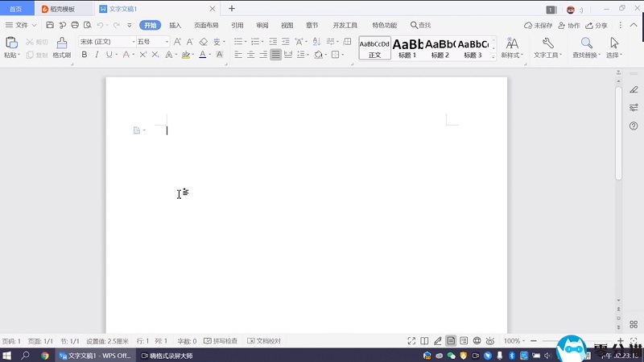Switch to eye protection mode in status bar
Viewport: 644px width, 362px height.
[x=489, y=341]
